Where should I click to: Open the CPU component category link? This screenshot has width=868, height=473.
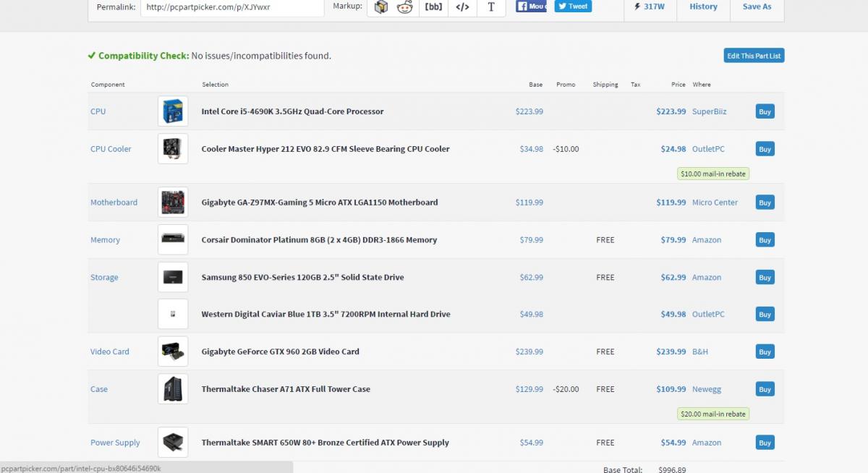tap(98, 111)
